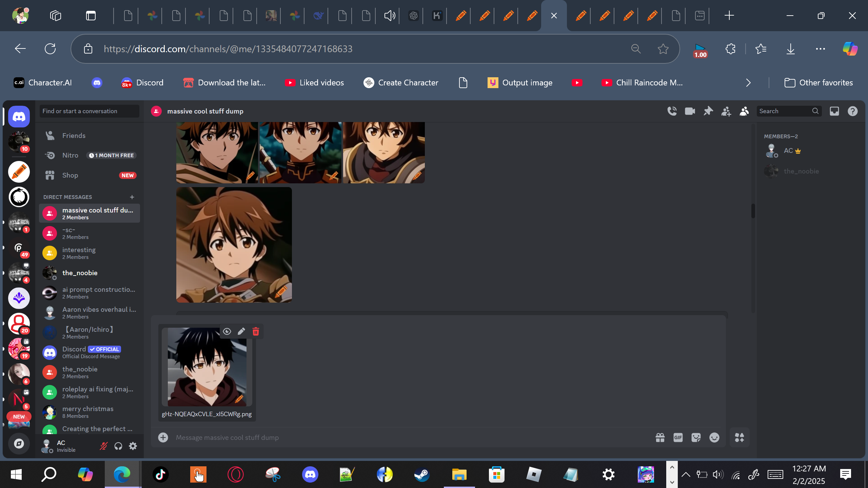Image resolution: width=868 pixels, height=488 pixels.
Task: Open the GIF picker
Action: pos(678,438)
